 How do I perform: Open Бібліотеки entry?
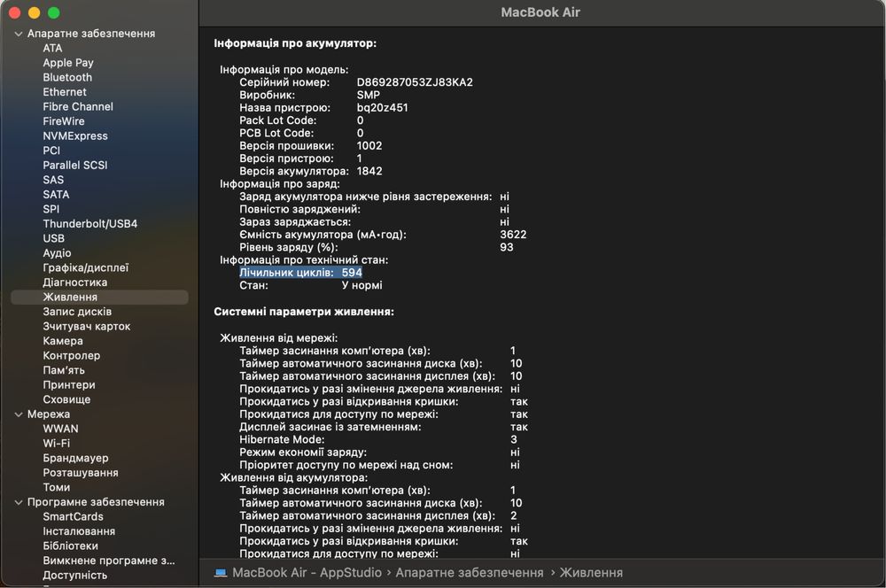click(x=71, y=546)
